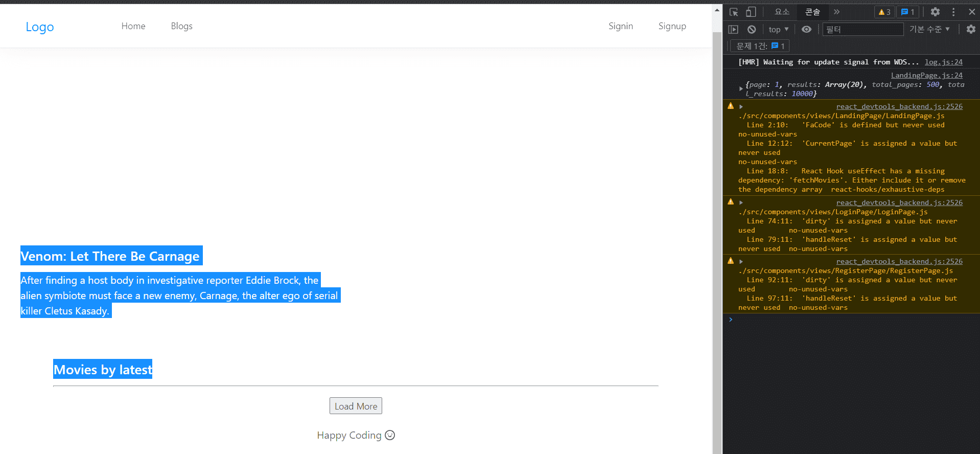Image resolution: width=980 pixels, height=454 pixels.
Task: Click the warning triangle icon of LandingPage warning
Action: (x=731, y=106)
